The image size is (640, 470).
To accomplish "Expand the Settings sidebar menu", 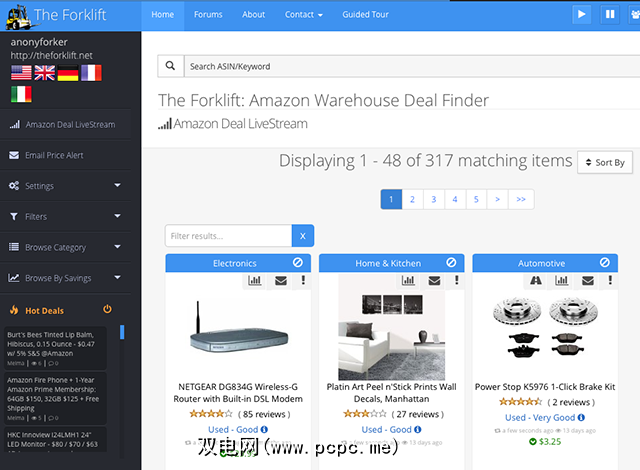I will tap(65, 186).
